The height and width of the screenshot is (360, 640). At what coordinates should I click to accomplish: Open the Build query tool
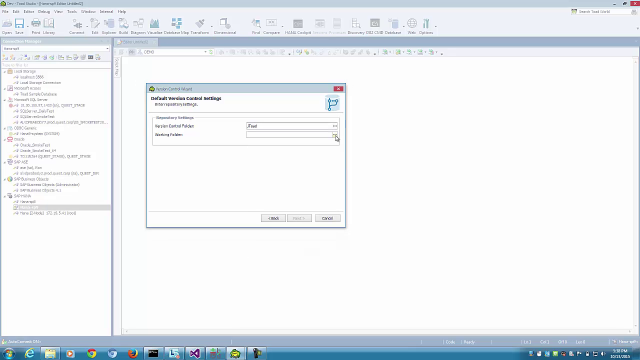pyautogui.click(x=123, y=26)
